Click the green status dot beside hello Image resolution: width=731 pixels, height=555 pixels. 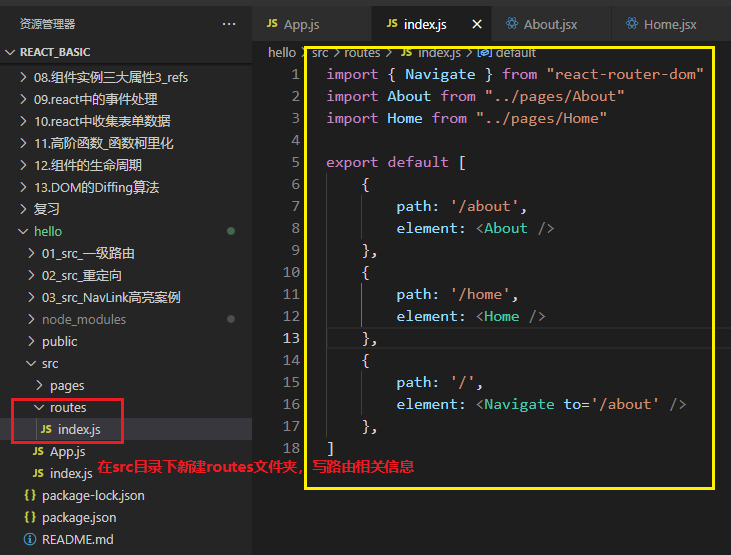pos(231,231)
